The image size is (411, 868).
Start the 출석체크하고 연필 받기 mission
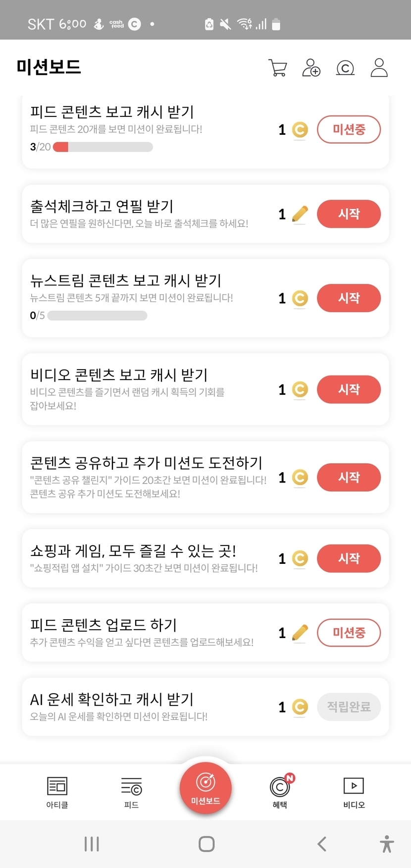coord(349,214)
